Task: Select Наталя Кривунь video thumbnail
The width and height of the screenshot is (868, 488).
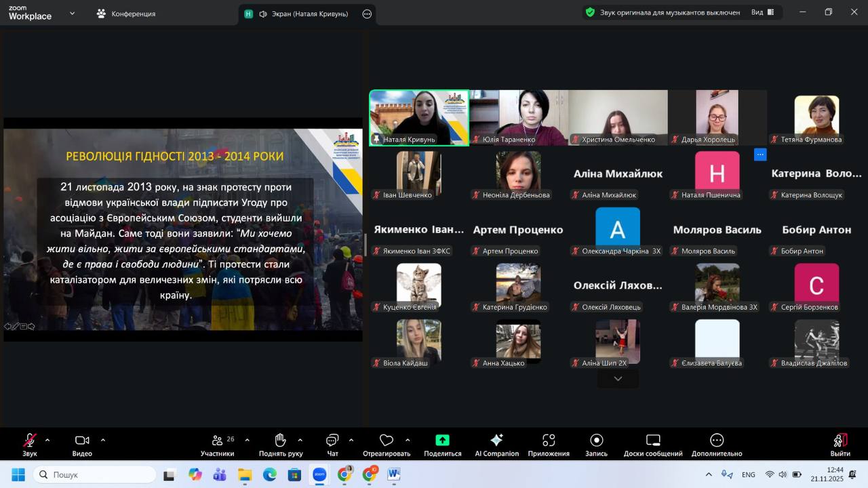Action: click(x=418, y=117)
